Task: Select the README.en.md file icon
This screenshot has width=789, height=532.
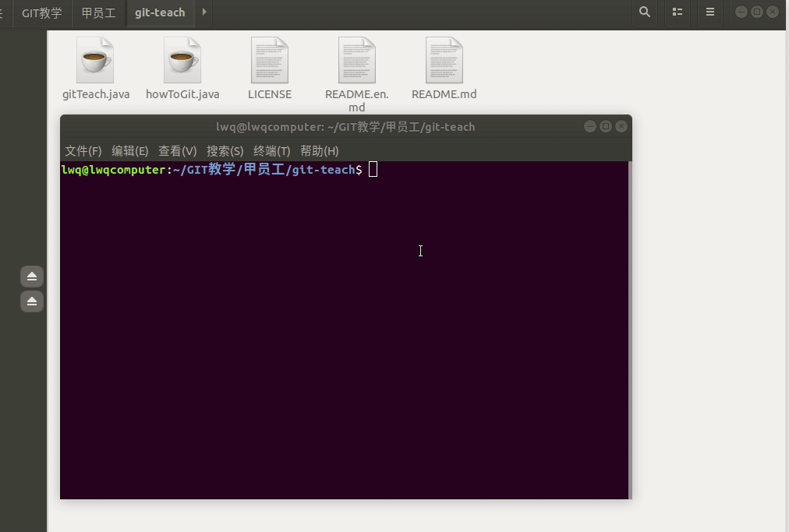Action: pyautogui.click(x=357, y=60)
